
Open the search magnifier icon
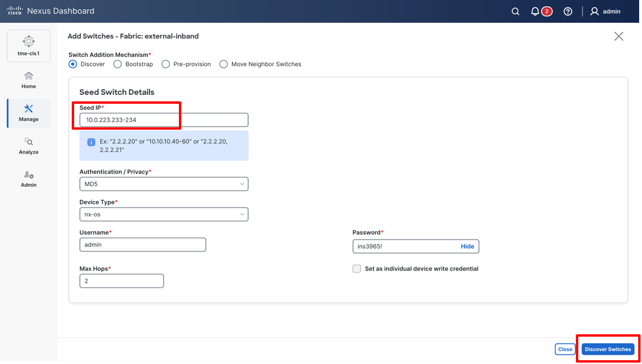pos(515,11)
